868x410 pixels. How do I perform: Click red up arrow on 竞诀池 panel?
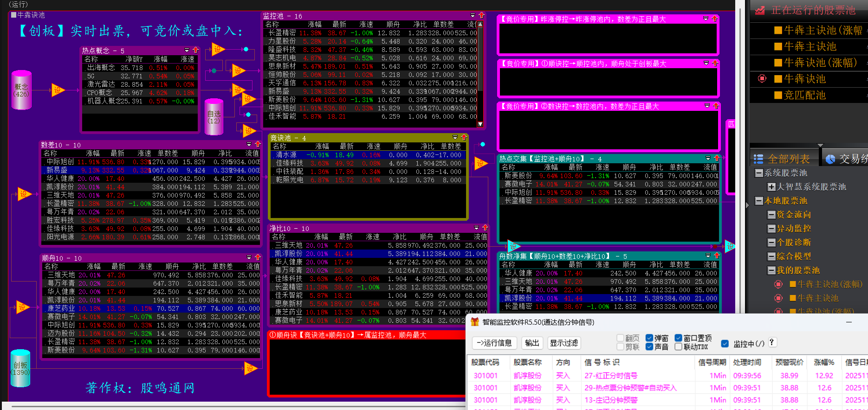pos(463,137)
